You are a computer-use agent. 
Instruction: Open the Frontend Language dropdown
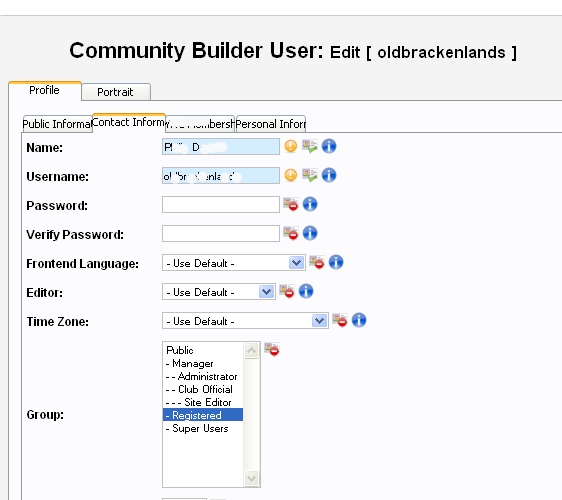tap(234, 263)
